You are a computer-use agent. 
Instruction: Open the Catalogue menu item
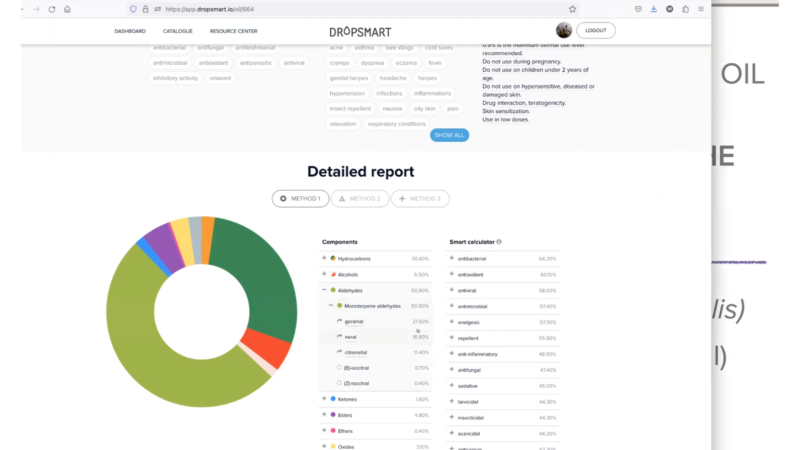click(178, 31)
